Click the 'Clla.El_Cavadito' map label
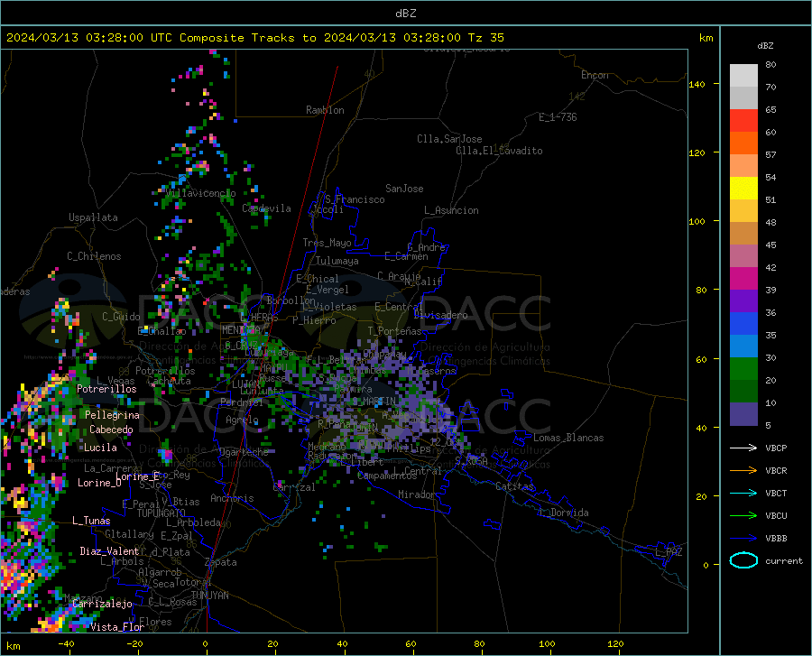Viewport: 812px width, 656px height. point(499,151)
